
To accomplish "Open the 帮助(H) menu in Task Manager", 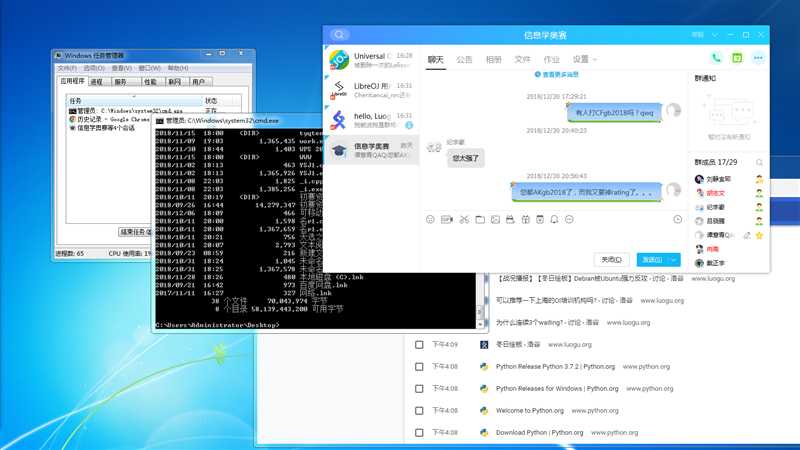I will (178, 68).
